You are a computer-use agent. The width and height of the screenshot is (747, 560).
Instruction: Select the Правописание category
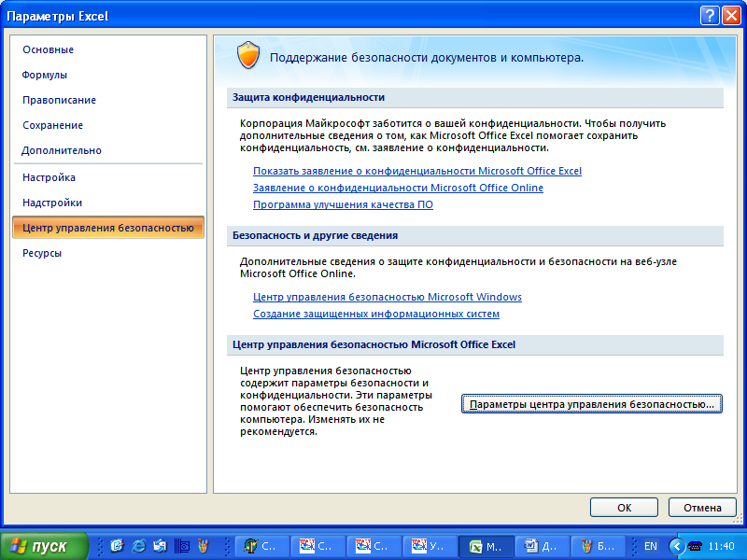pos(59,100)
